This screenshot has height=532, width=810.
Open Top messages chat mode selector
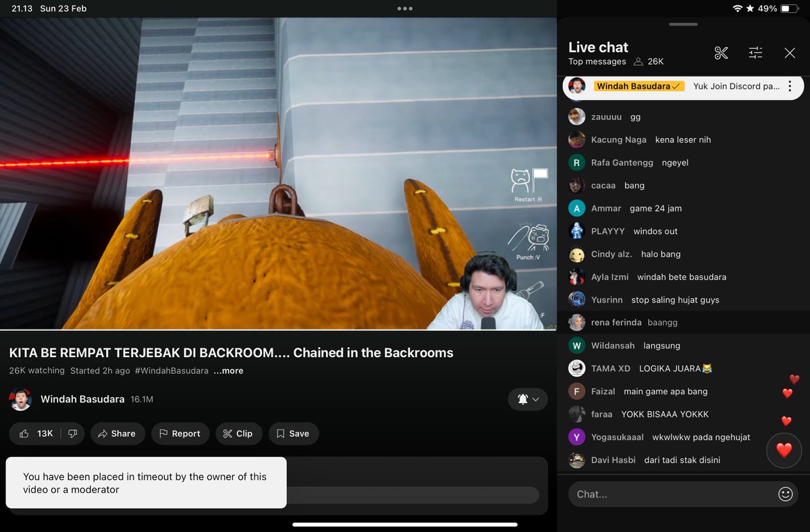[597, 61]
